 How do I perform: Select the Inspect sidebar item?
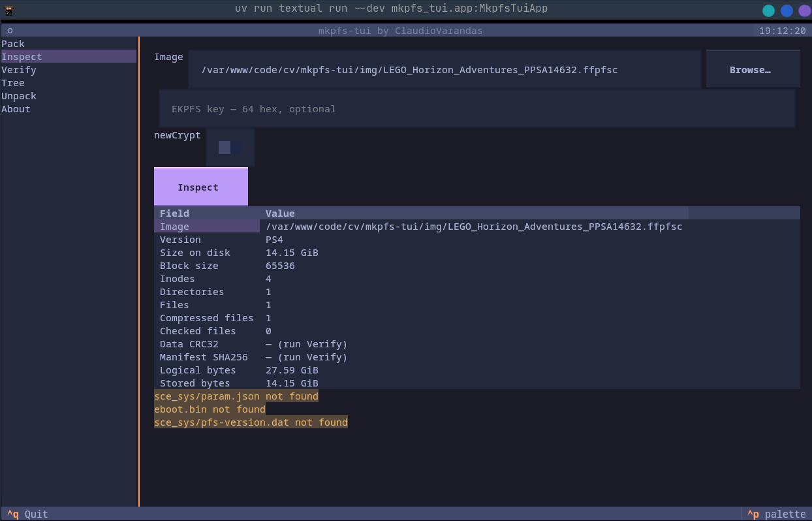click(69, 57)
